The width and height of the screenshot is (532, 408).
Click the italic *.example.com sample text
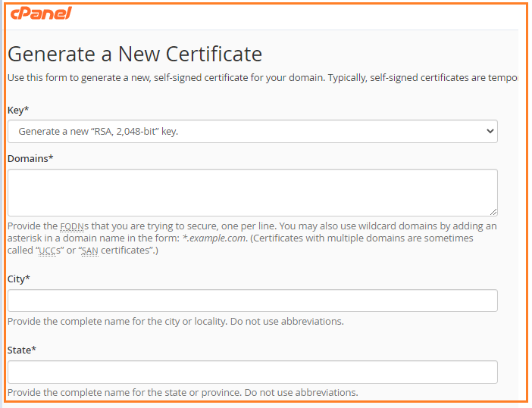tap(214, 238)
